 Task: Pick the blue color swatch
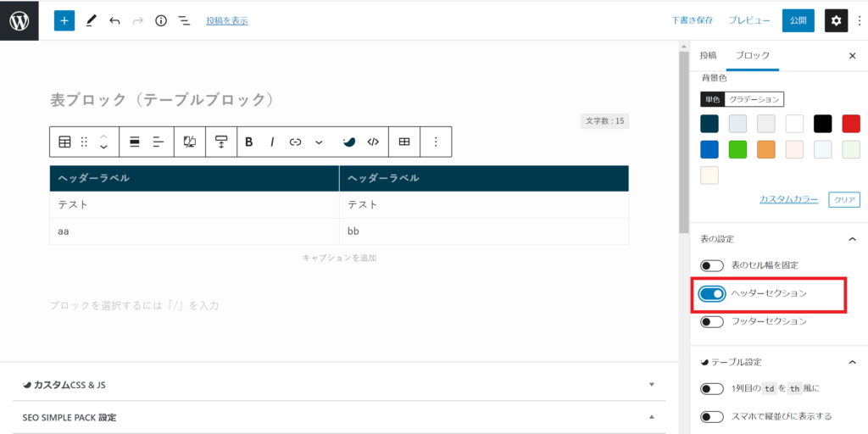pos(709,149)
